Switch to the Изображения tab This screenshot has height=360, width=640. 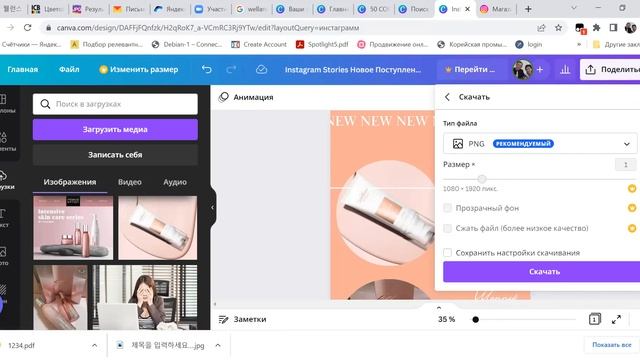[x=70, y=182]
